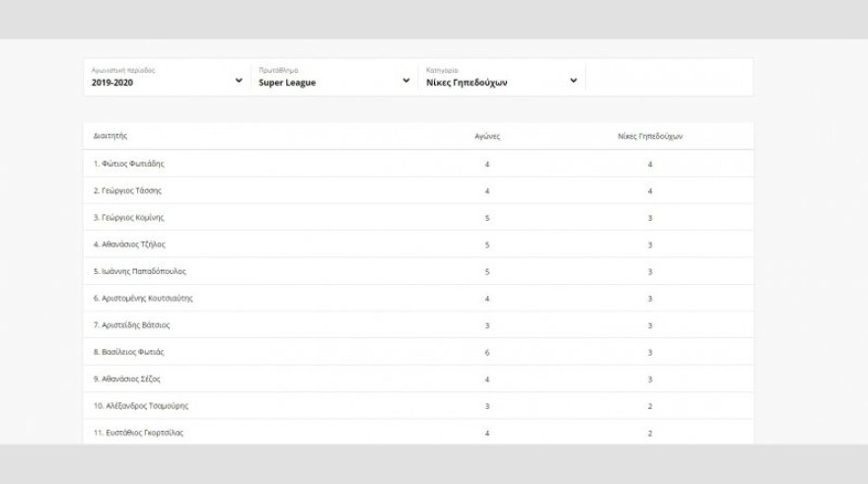This screenshot has height=484, width=868.
Task: Click the chevron arrow beside Νίκες Γηπεδούχων selector
Action: pos(574,81)
